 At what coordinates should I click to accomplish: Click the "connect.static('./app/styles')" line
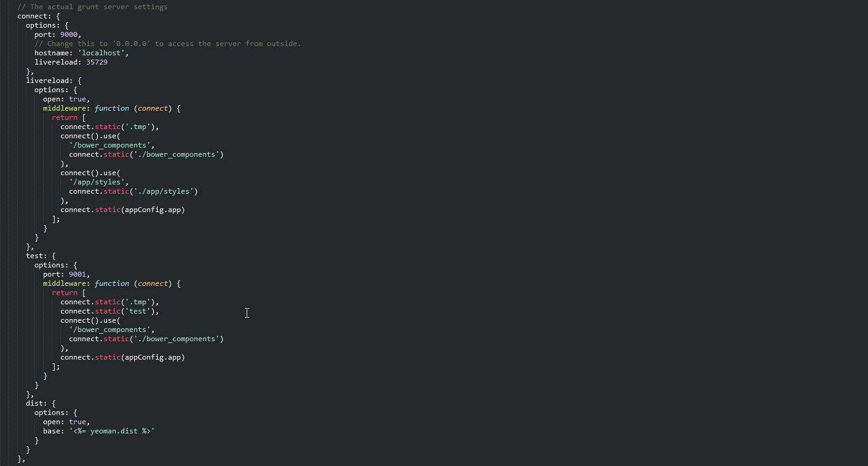pos(133,191)
